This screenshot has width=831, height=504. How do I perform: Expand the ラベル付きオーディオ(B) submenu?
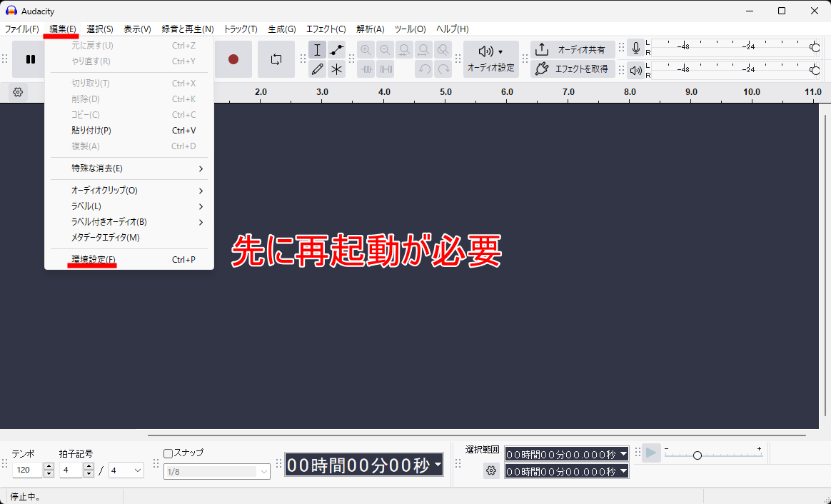pyautogui.click(x=129, y=222)
